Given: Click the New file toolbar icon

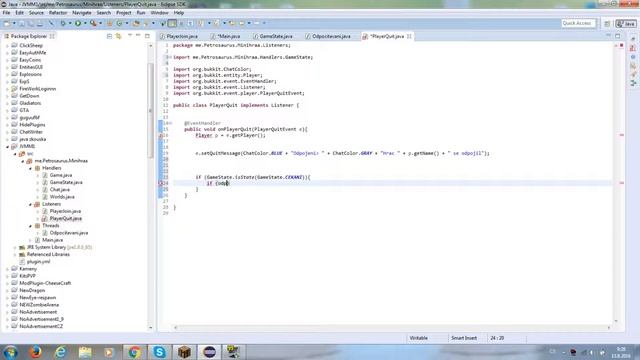Looking at the screenshot, I should 7,23.
